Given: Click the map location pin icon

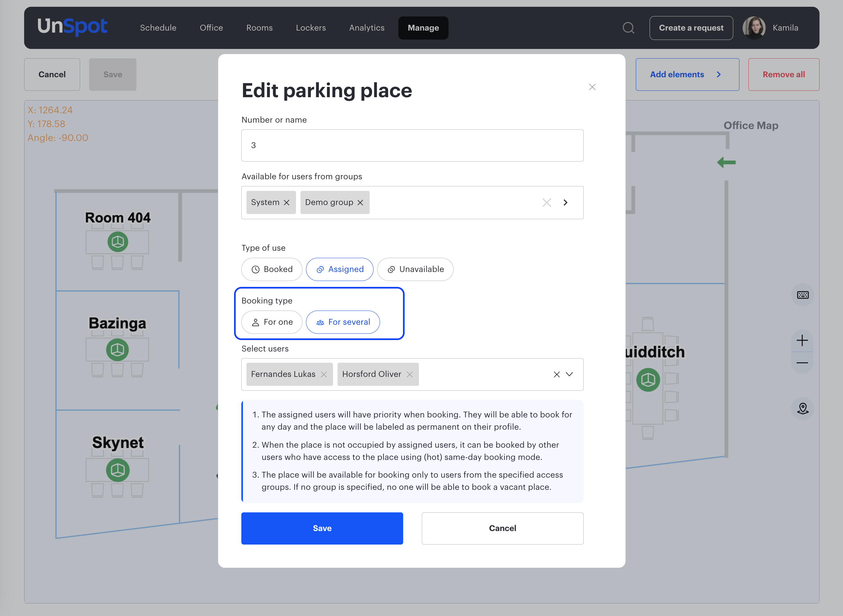Looking at the screenshot, I should click(802, 409).
